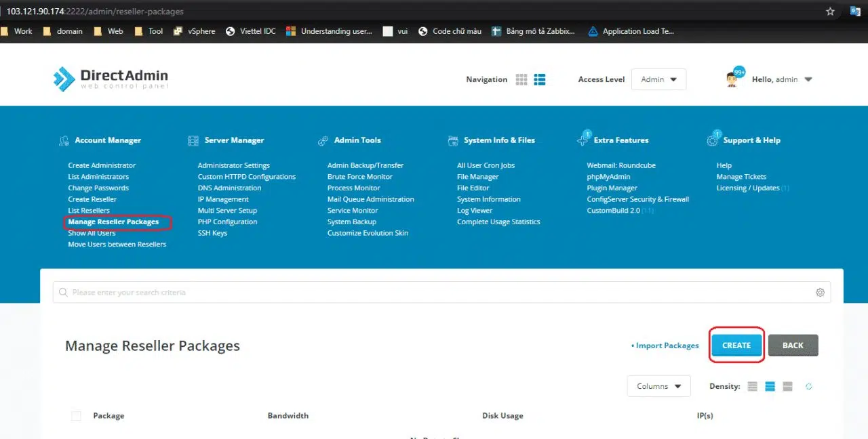
Task: Focus the search criteria input field
Action: [441, 293]
